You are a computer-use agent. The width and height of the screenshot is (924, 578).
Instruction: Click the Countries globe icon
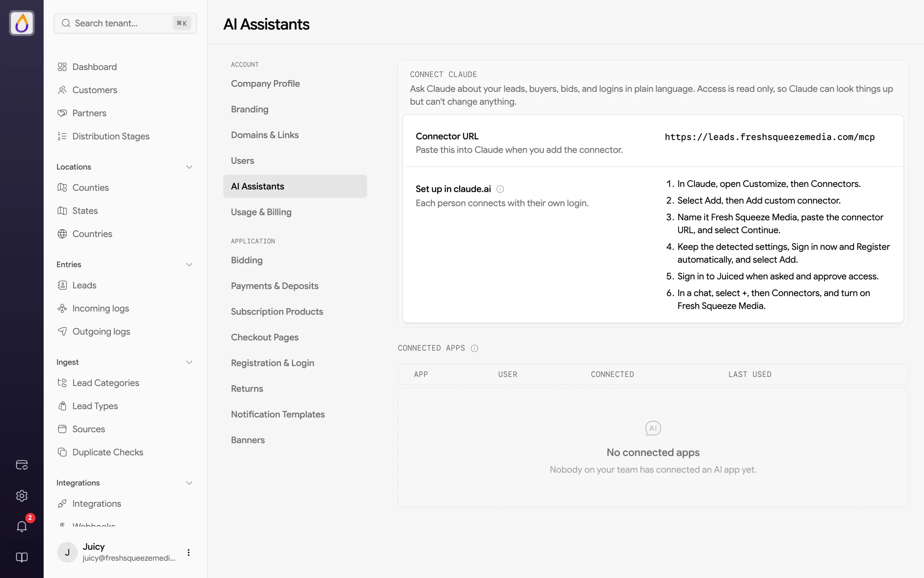(62, 234)
